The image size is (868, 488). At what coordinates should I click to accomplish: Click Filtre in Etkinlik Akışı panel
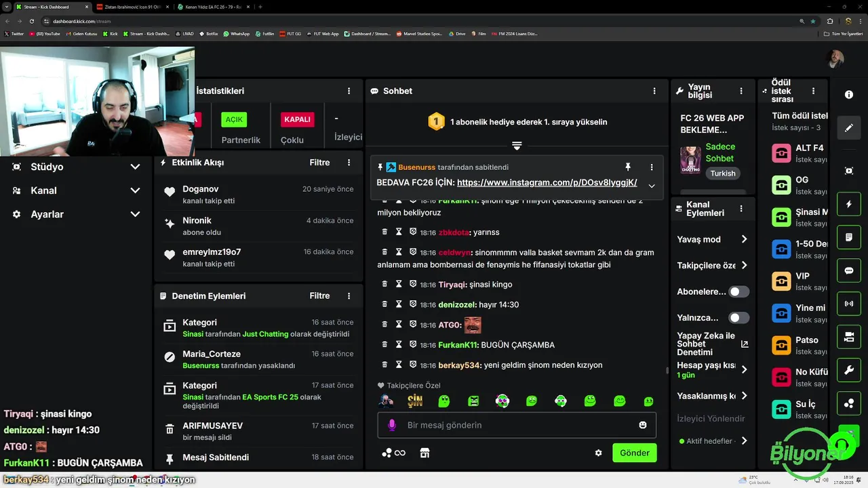coord(320,163)
